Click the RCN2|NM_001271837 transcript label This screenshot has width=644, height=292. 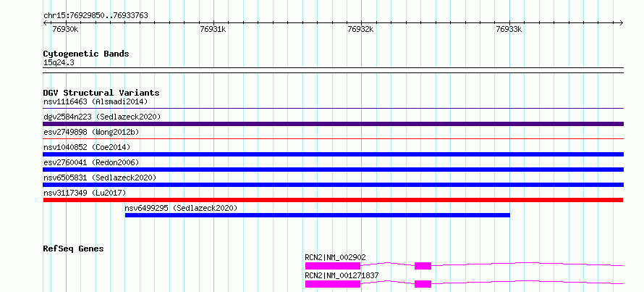coord(342,275)
